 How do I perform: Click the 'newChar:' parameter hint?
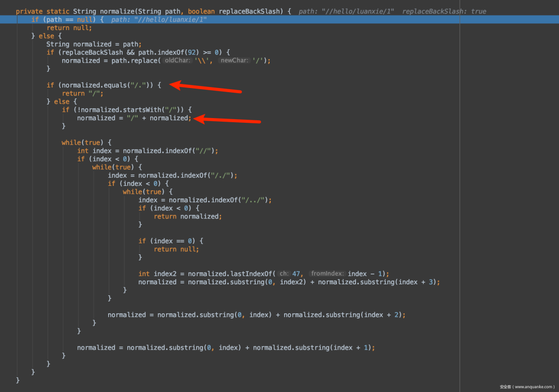tap(234, 61)
